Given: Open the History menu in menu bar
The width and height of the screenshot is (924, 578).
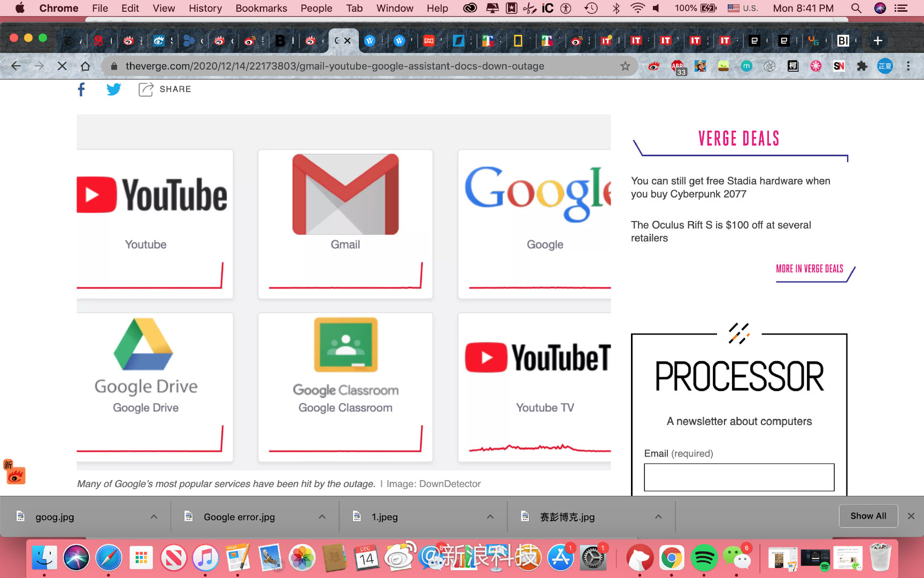Looking at the screenshot, I should tap(205, 8).
